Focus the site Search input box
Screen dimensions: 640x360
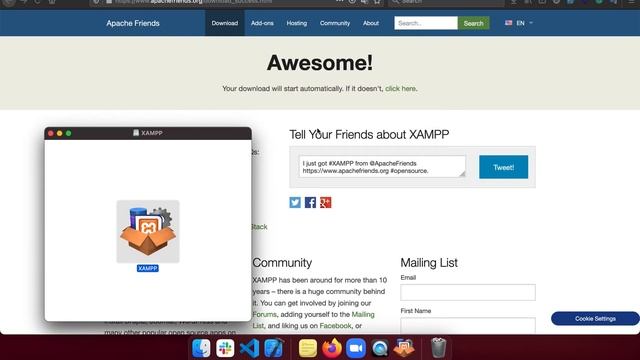426,23
